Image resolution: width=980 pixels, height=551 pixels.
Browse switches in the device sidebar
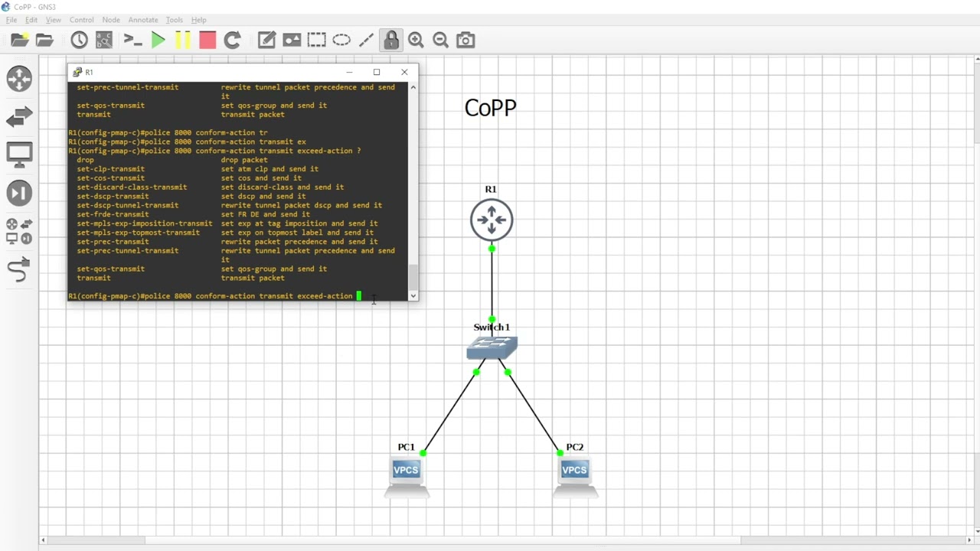(x=19, y=117)
